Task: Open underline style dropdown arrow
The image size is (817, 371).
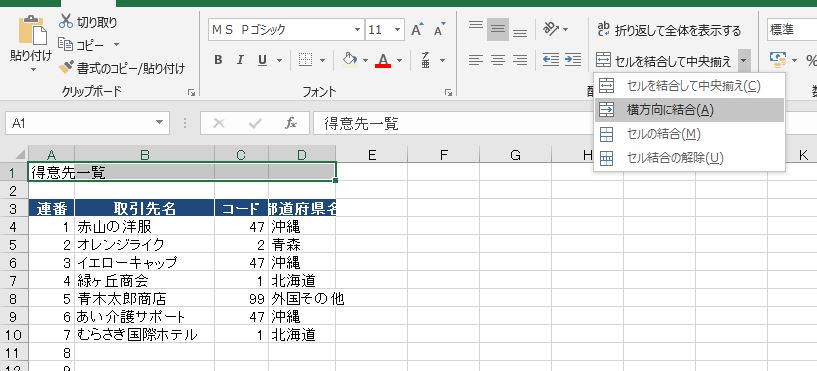Action: coord(279,60)
